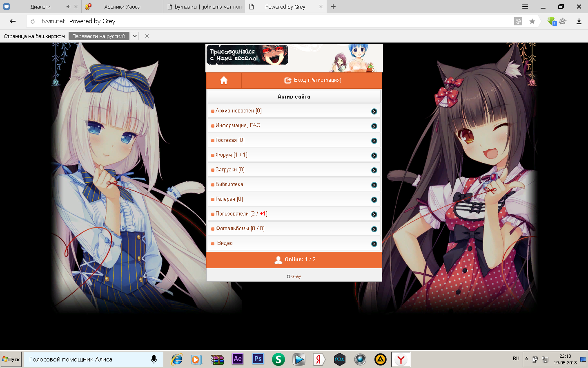Open the browser hamburger menu
Screen dimensions: 588x368
click(x=525, y=7)
